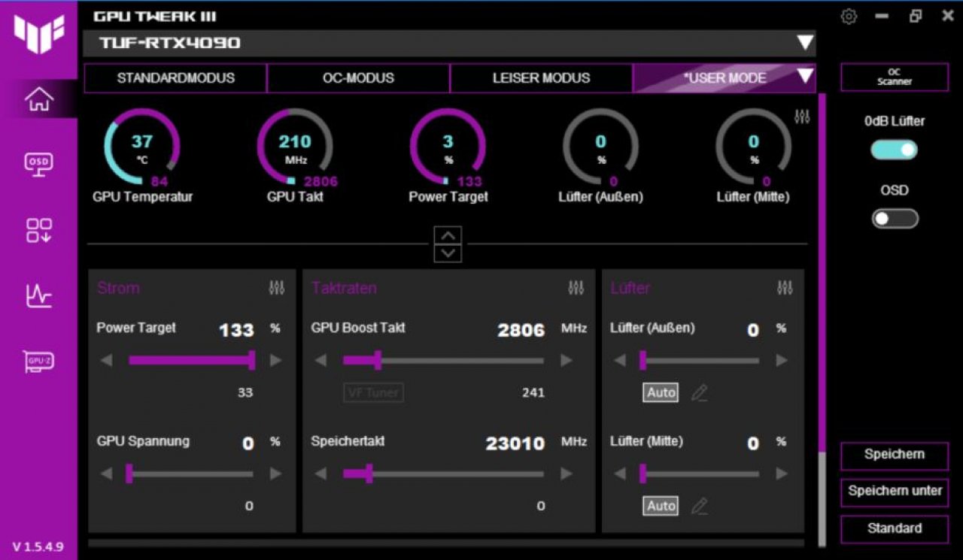Open the TUF-RTX4090 GPU selector dropdown
The height and width of the screenshot is (560, 963).
pos(805,43)
